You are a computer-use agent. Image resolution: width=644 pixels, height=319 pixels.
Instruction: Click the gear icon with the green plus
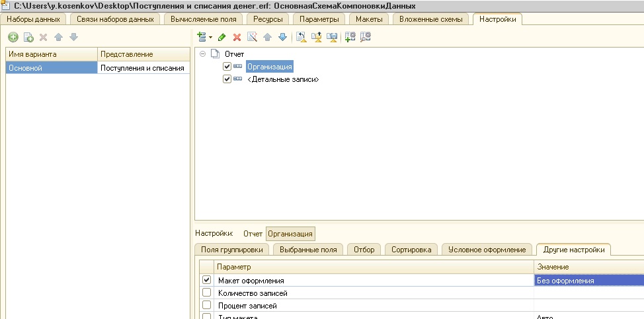click(x=350, y=37)
